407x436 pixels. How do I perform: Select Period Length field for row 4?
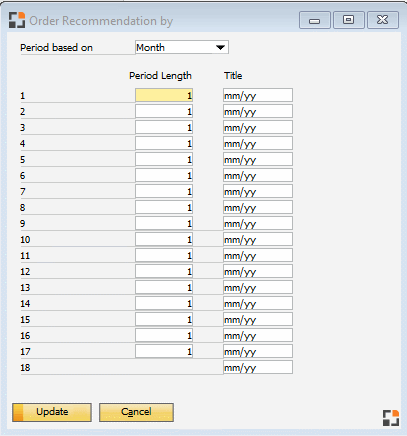click(164, 143)
